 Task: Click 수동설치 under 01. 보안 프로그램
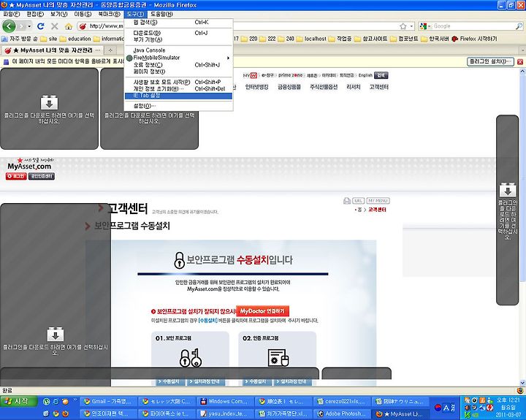tap(170, 382)
